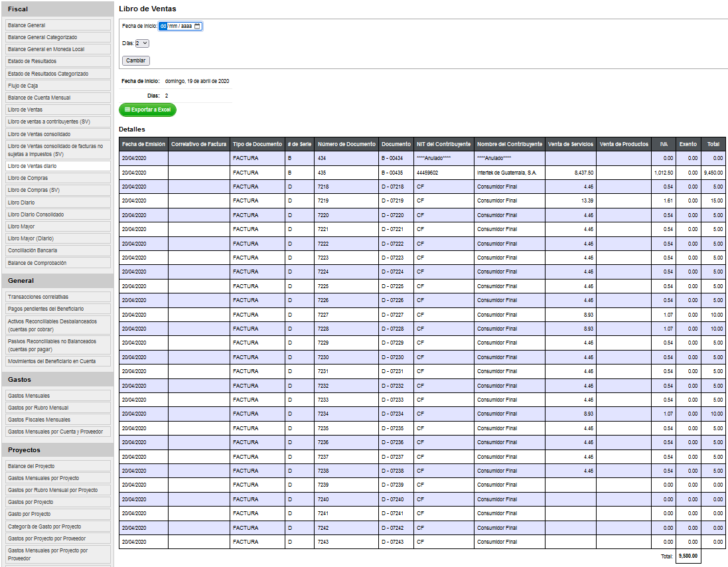Viewport: 728px width, 567px height.
Task: Select Conciliación Bancaria
Action: point(58,250)
